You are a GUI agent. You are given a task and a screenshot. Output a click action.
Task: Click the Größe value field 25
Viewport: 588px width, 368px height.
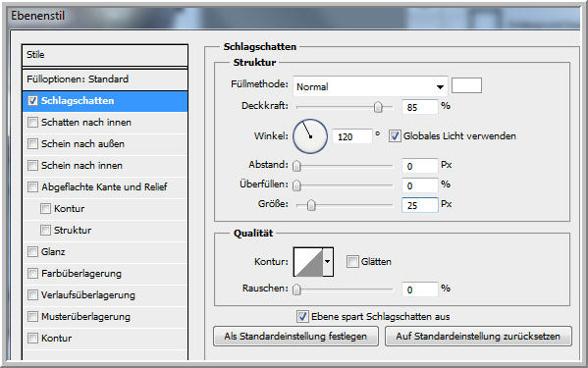[419, 205]
